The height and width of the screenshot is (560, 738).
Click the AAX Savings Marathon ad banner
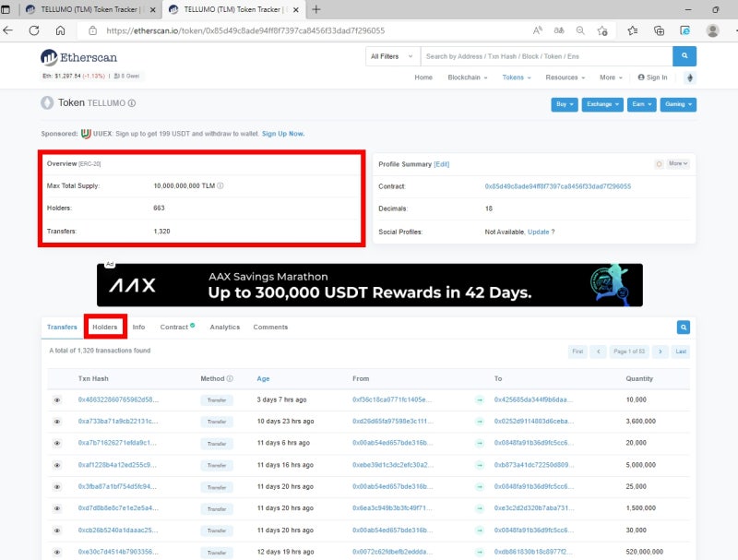pos(370,285)
